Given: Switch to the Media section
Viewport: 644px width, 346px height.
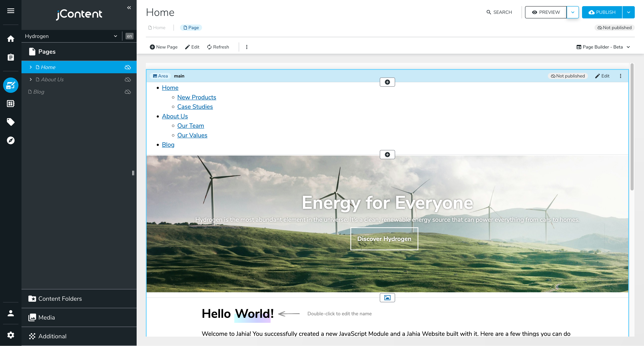Looking at the screenshot, I should coord(46,317).
